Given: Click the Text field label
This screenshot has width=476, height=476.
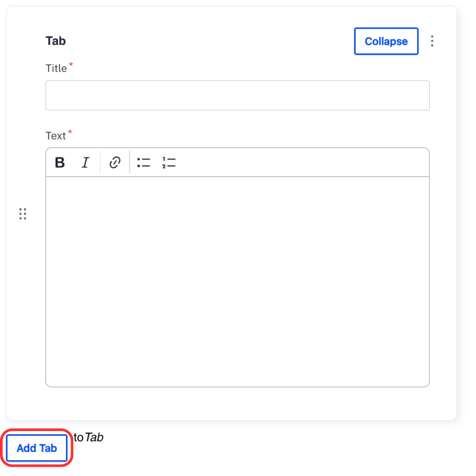Looking at the screenshot, I should (56, 136).
